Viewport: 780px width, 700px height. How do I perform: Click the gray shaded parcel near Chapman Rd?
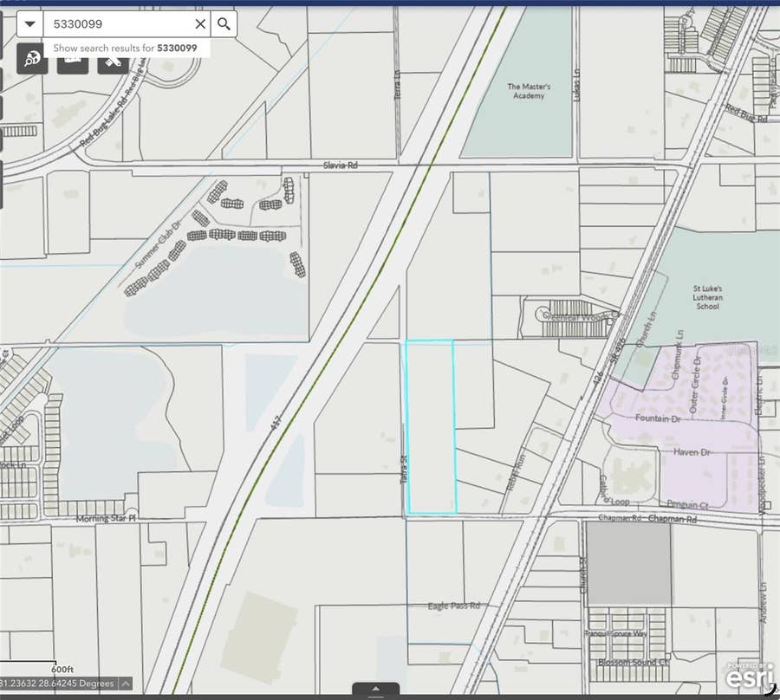pyautogui.click(x=629, y=564)
